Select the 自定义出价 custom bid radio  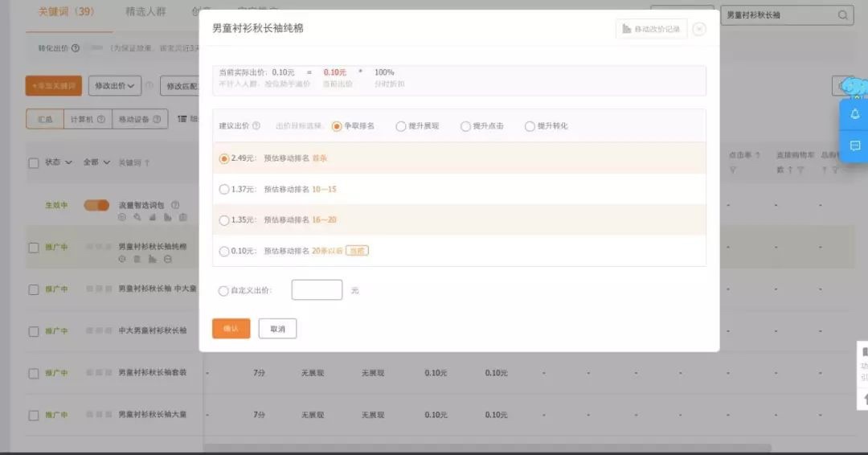pos(223,290)
